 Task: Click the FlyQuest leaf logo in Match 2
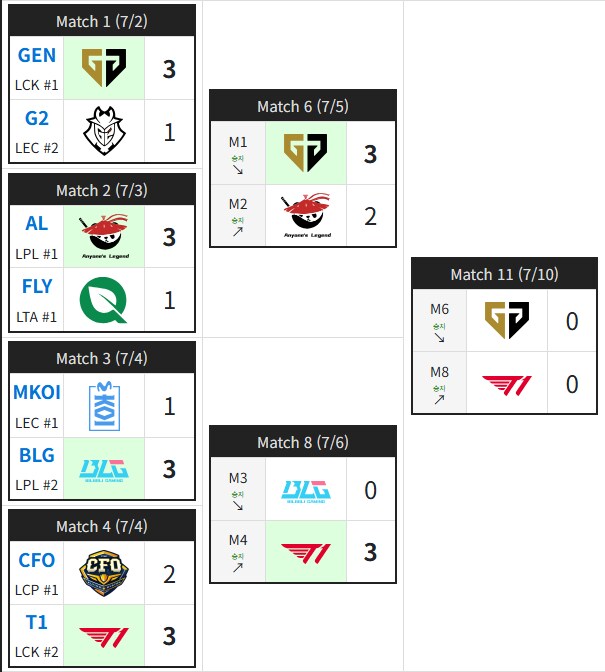(104, 300)
